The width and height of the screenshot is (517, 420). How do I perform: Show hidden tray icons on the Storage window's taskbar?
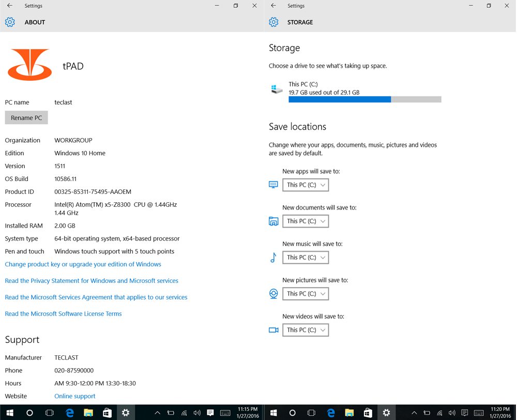coord(415,413)
